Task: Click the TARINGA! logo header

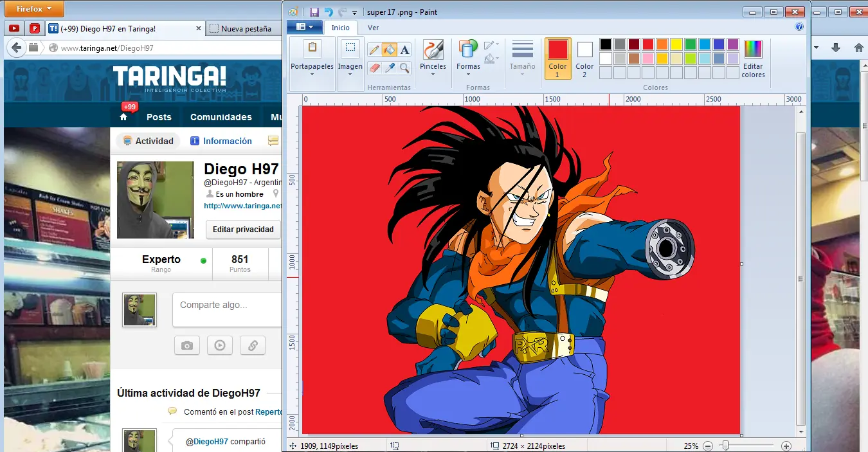Action: coord(170,79)
